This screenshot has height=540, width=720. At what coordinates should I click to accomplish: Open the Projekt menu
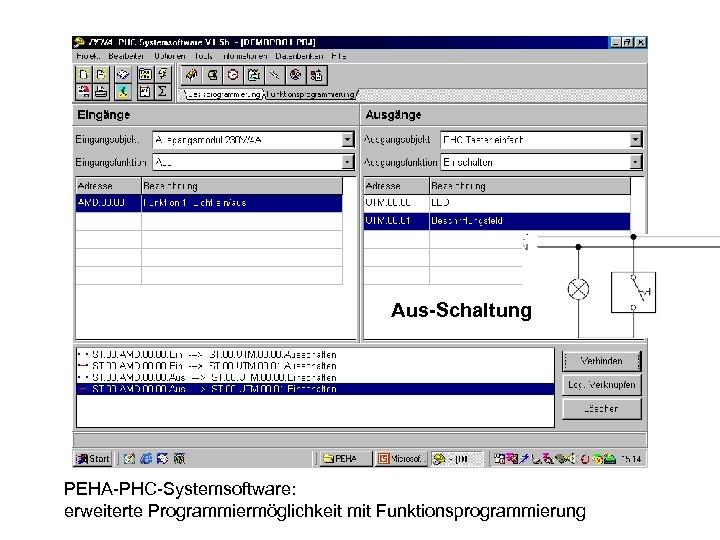(x=88, y=56)
